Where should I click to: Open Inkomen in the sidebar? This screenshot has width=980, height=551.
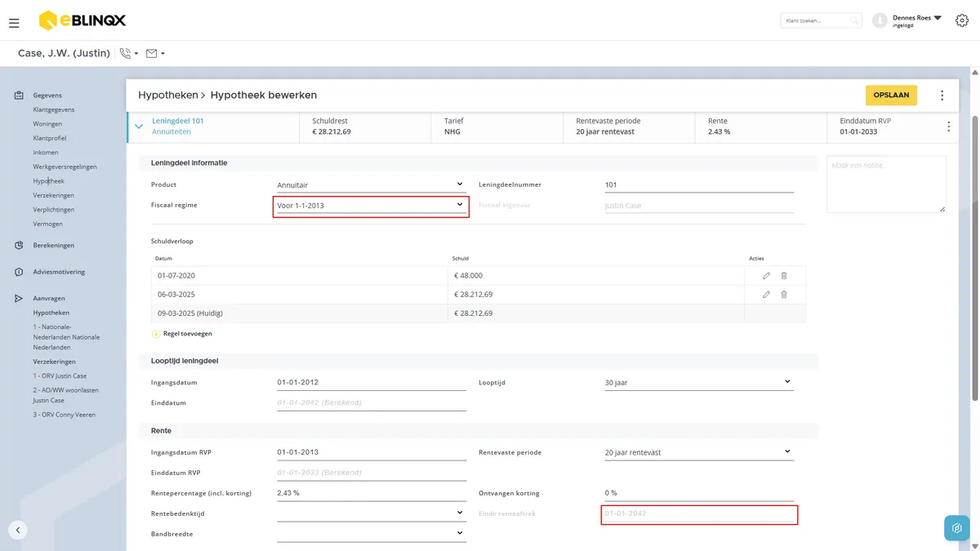[46, 153]
